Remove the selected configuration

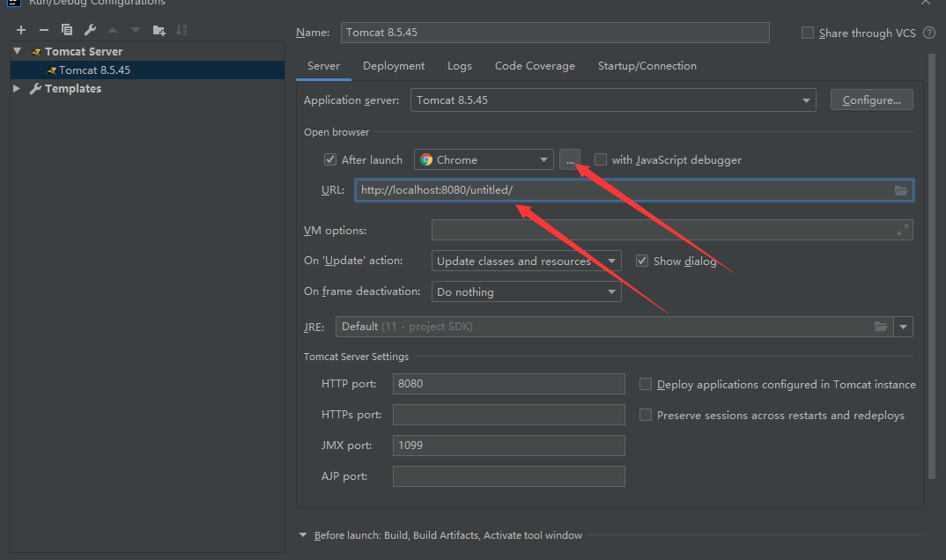pyautogui.click(x=44, y=30)
